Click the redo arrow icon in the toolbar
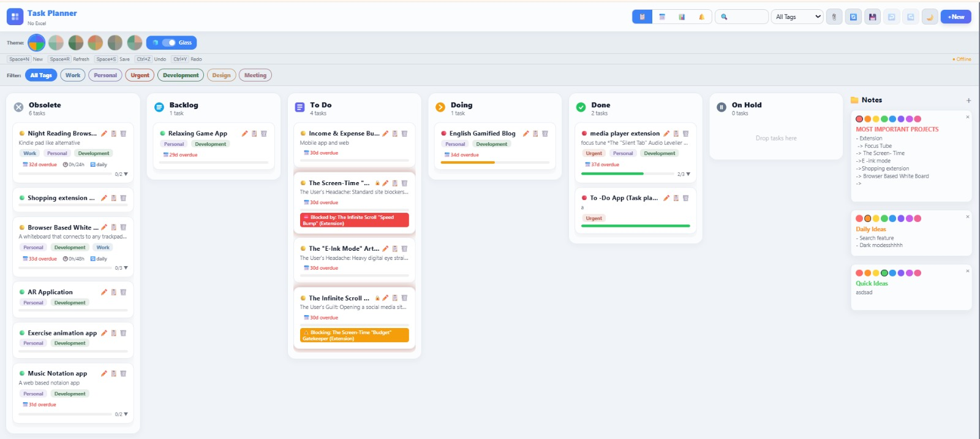The image size is (980, 439). click(911, 17)
